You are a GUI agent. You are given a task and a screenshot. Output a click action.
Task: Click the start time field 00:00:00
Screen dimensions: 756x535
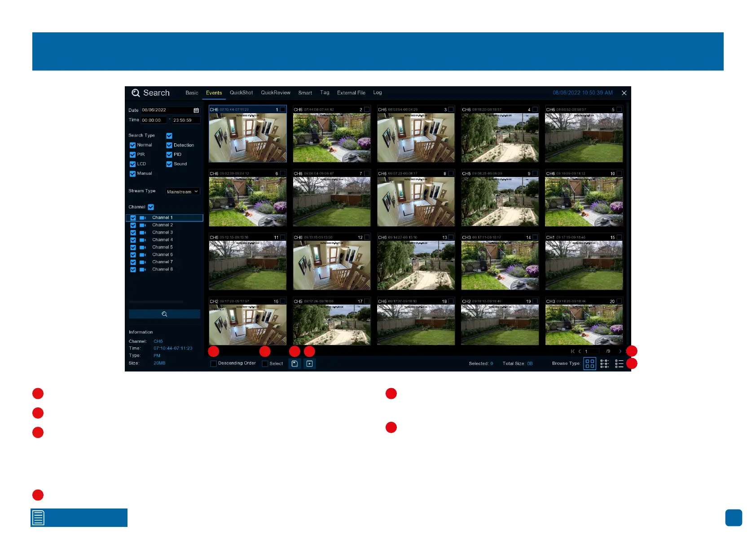[154, 120]
